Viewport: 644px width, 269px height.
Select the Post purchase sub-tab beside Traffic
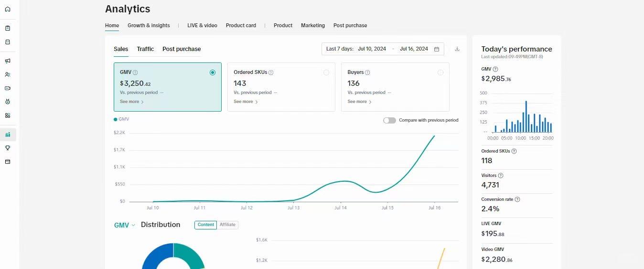[182, 49]
